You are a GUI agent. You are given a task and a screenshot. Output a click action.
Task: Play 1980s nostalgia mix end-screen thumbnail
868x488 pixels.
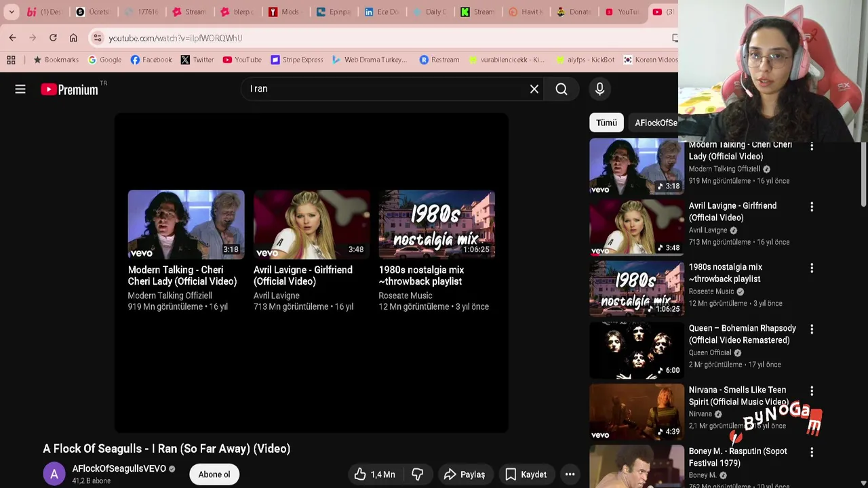click(437, 224)
